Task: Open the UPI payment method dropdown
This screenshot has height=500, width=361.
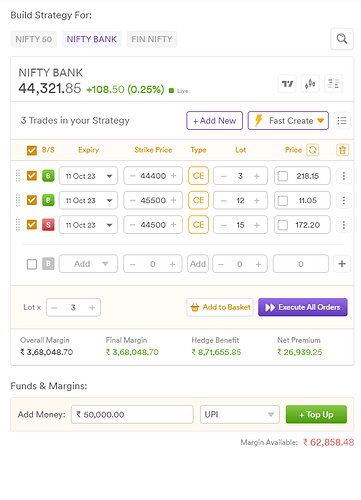Action: (240, 414)
